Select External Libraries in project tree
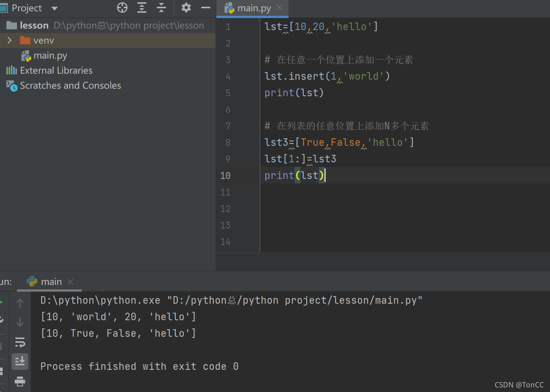 coord(56,70)
